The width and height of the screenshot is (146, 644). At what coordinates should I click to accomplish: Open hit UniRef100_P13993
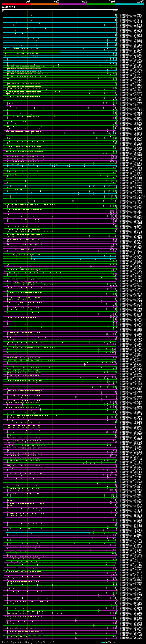(131, 17)
